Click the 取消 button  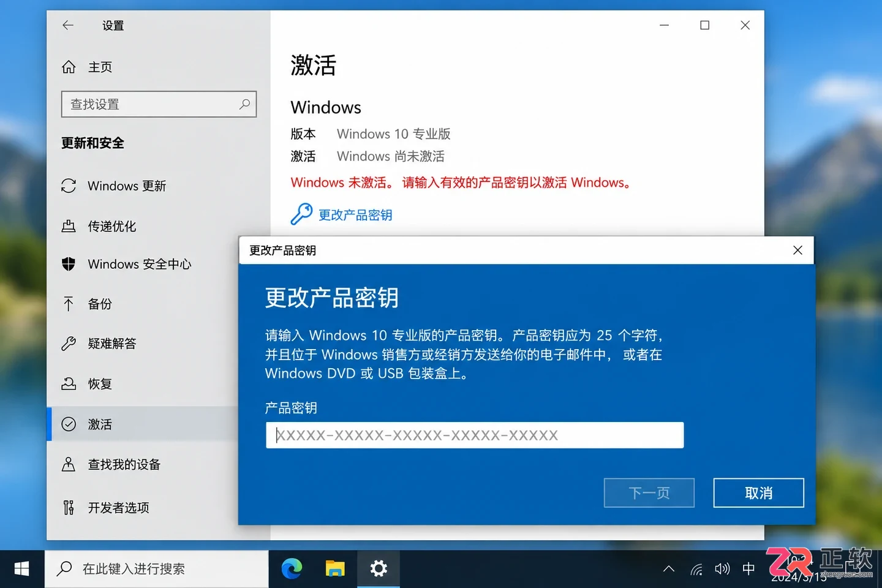click(758, 492)
